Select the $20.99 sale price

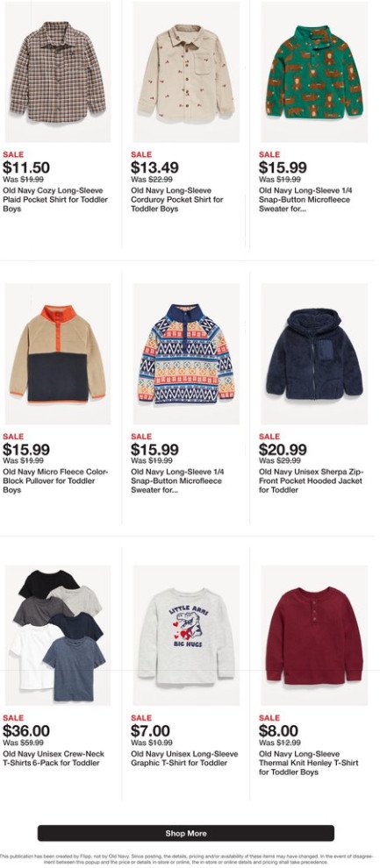(283, 450)
